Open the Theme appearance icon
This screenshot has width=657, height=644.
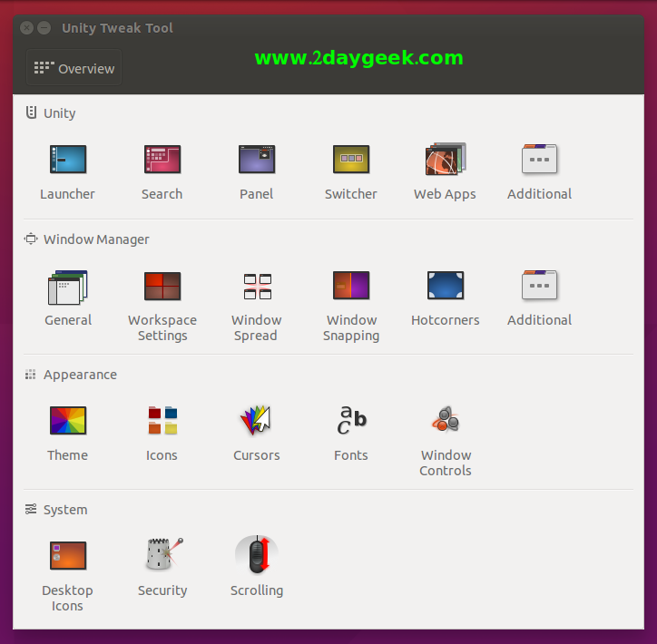(68, 420)
